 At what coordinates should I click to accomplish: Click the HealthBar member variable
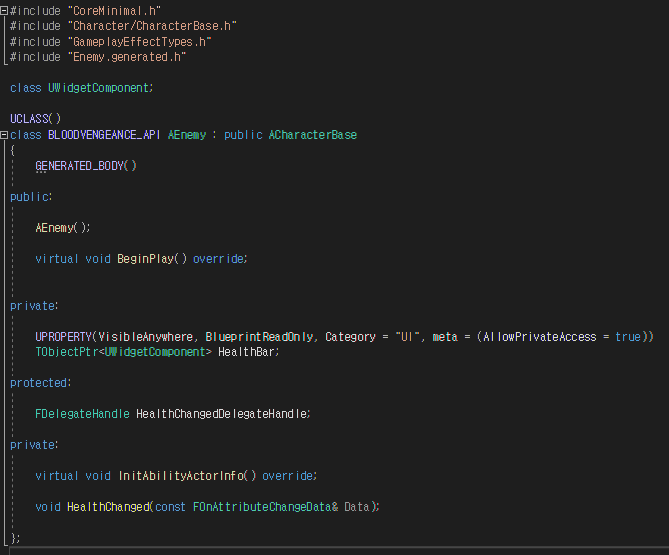246,352
